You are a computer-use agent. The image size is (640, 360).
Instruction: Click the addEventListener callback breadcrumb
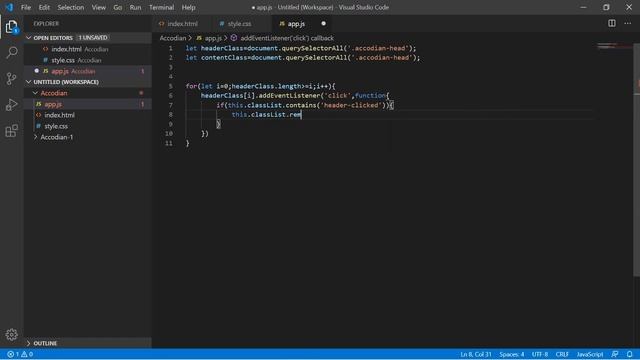tap(287, 38)
